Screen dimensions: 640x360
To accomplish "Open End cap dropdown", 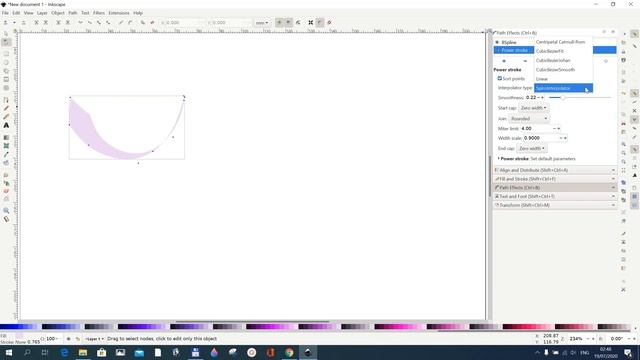I will point(532,149).
